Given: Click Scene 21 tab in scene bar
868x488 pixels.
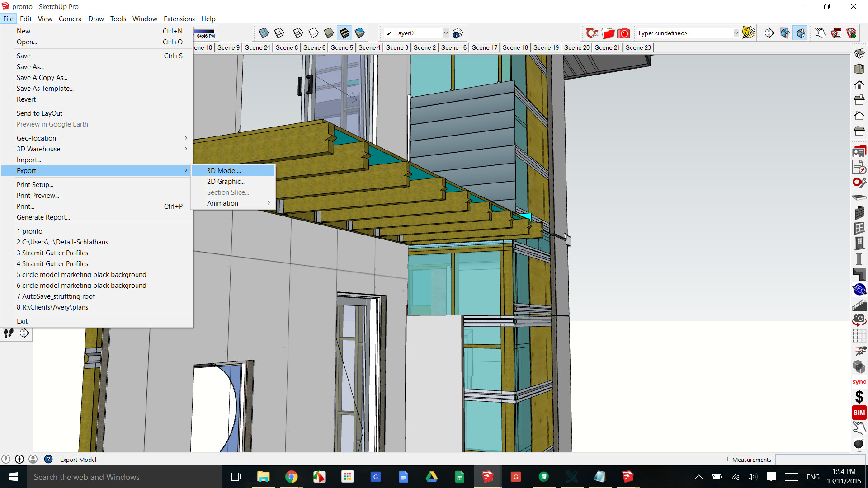Looking at the screenshot, I should point(608,47).
